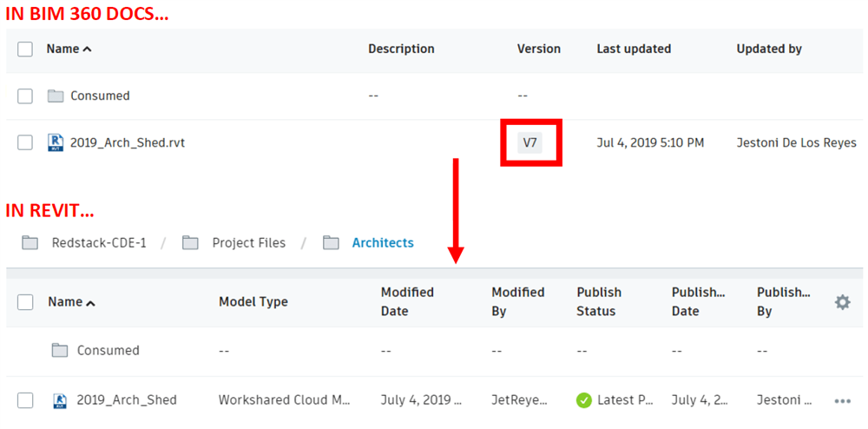Click green Latest Published check icon
Viewport: 868px width, 429px height.
click(x=583, y=400)
